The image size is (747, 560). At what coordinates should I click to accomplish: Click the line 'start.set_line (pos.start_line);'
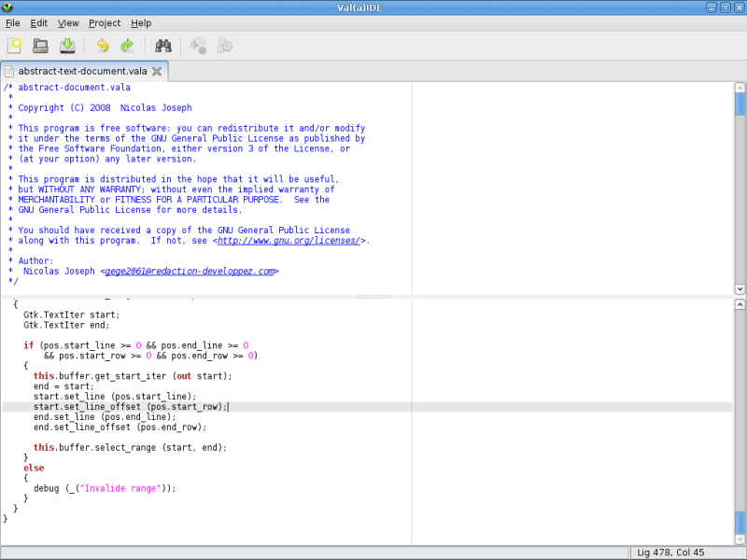click(x=115, y=397)
